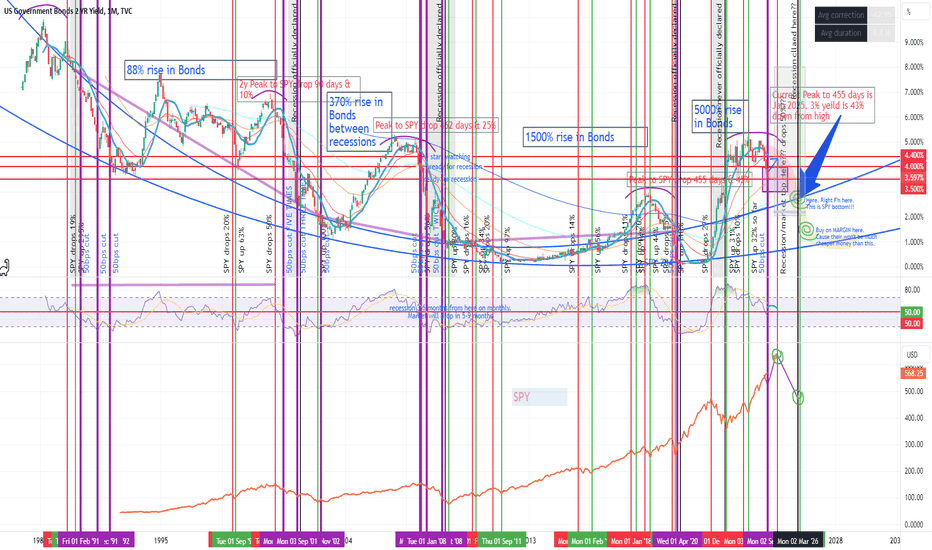Select the '2y Peak to SPY drop 90 days' note
This screenshot has height=550, width=932.
[298, 89]
